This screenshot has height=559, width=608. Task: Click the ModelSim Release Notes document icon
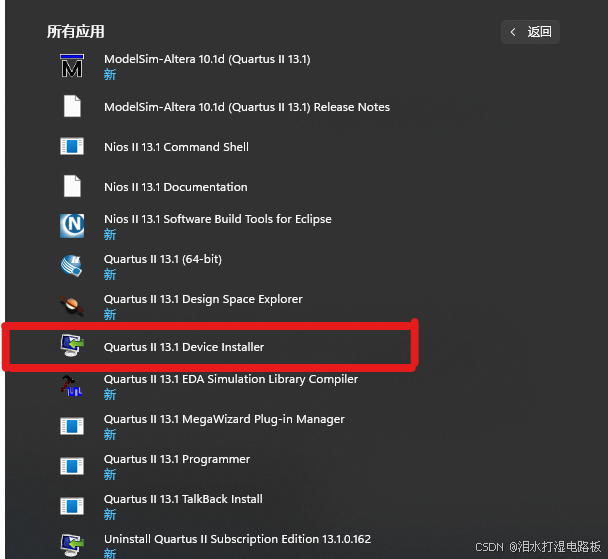(72, 106)
